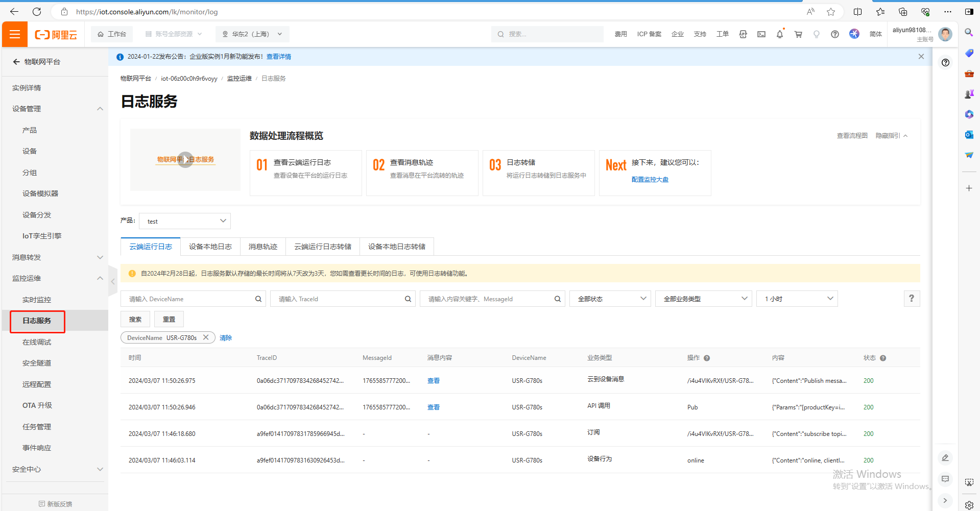Viewport: 980px width, 511px height.
Task: Click the 搜索 button
Action: click(135, 320)
